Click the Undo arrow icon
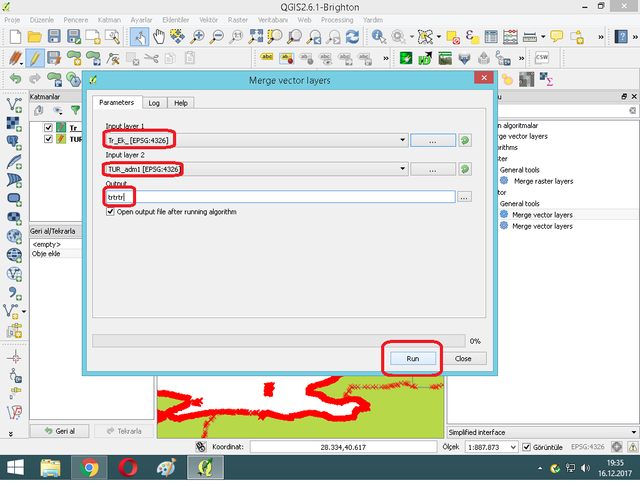Viewport: 640px width, 486px height. tap(15, 78)
